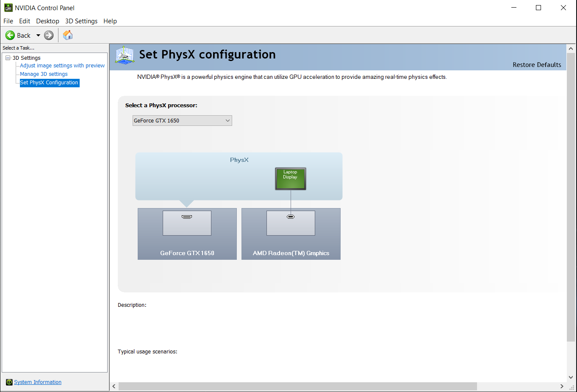Click the GeForce GTX 1650 GPU box
The width and height of the screenshot is (577, 392).
click(187, 234)
